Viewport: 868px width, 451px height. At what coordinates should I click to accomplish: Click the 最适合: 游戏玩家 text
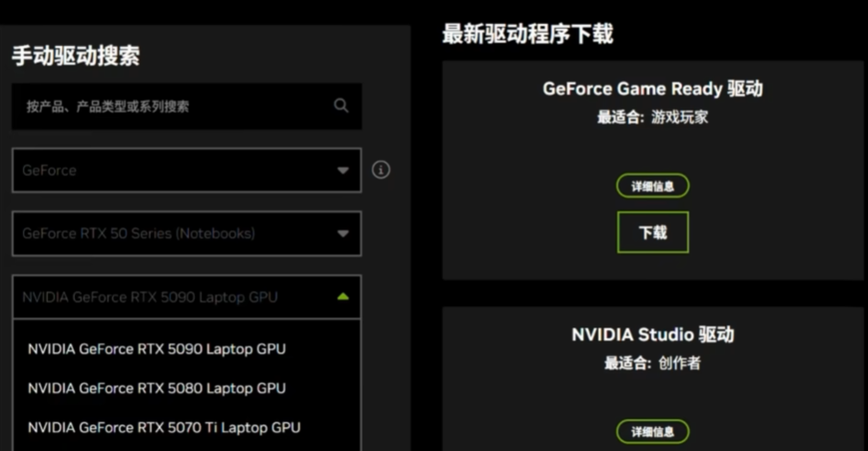652,117
